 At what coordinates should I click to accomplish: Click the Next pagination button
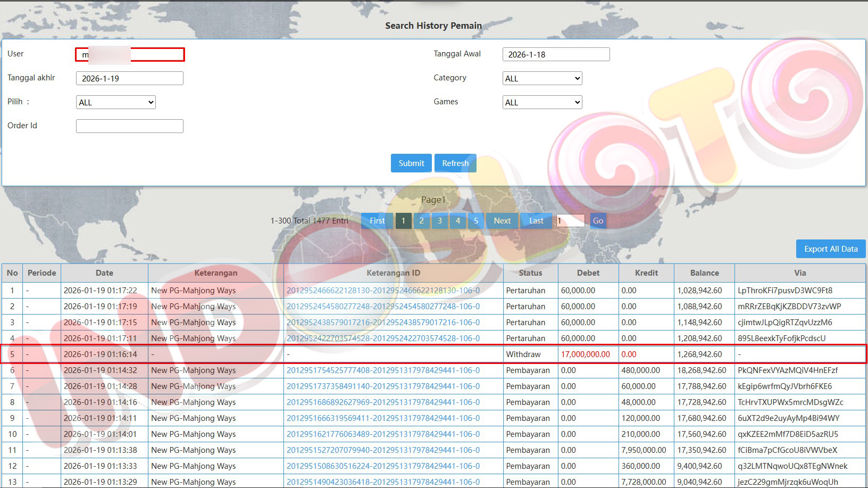(x=502, y=221)
